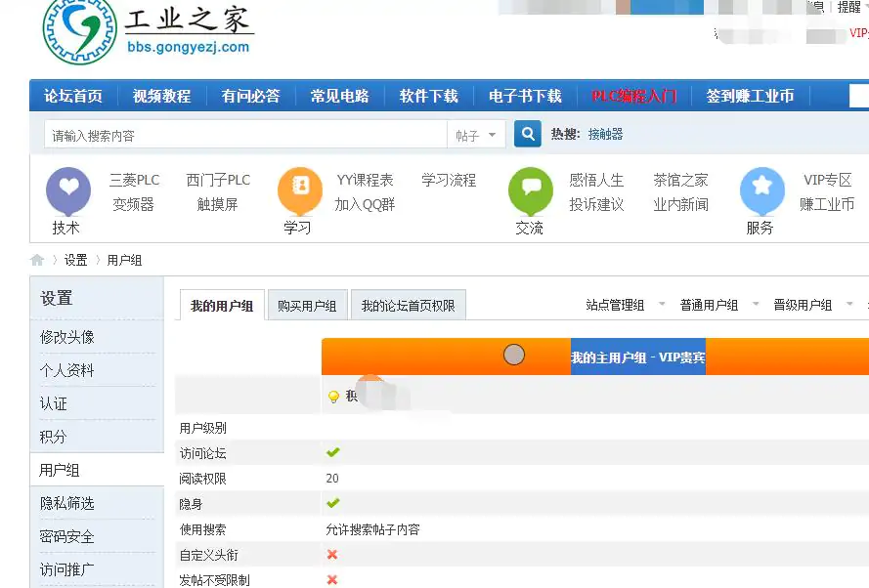Click the purple heart 技术 icon
This screenshot has height=588, width=869.
pos(68,191)
